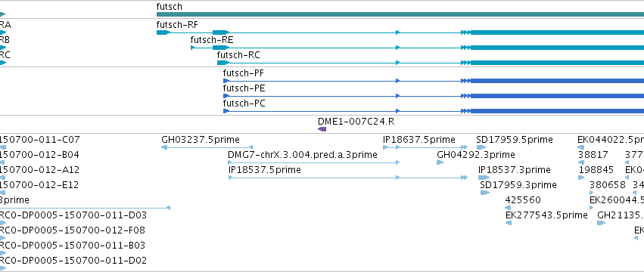The width and height of the screenshot is (644, 272).
Task: Select the futsch-RC transcript label
Action: coord(238,55)
